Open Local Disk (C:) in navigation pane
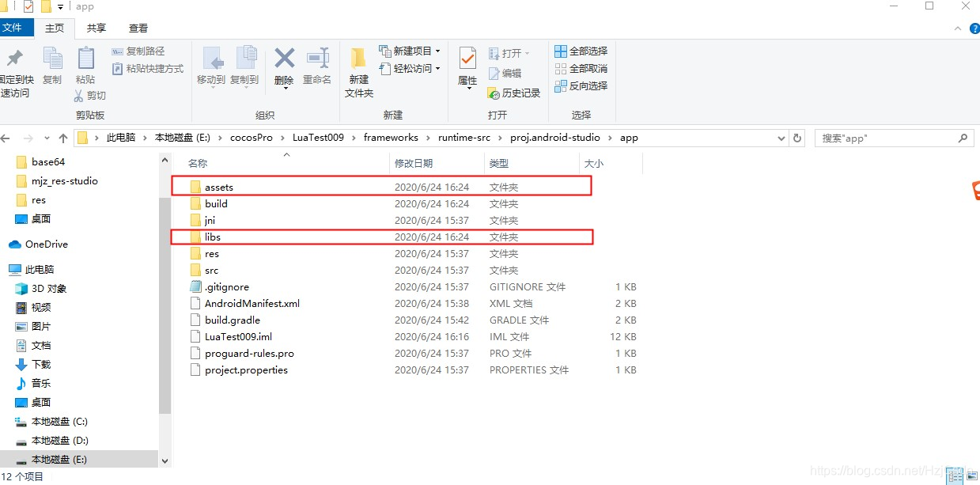The width and height of the screenshot is (980, 485). pos(59,421)
